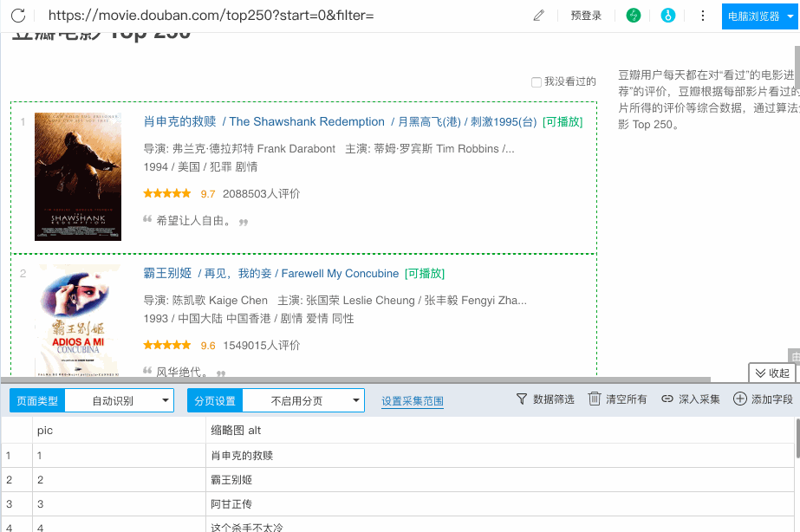Click the 设置采集范围 link

click(x=413, y=401)
